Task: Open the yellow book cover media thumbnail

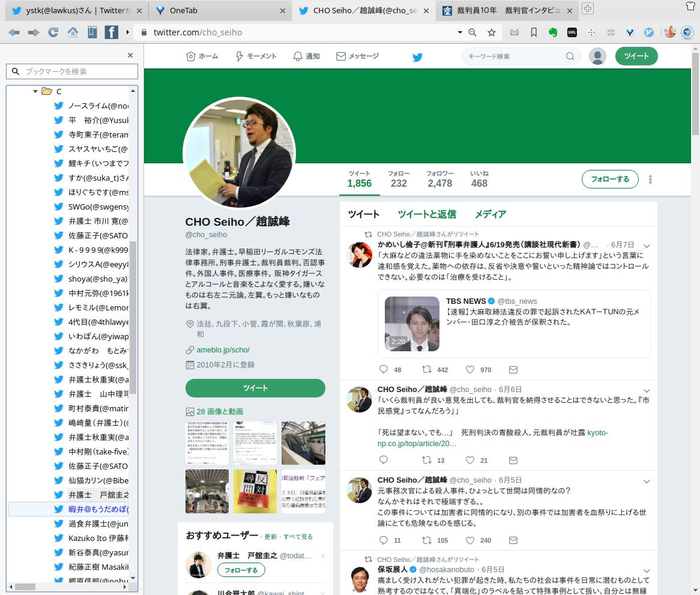Action: pos(255,492)
